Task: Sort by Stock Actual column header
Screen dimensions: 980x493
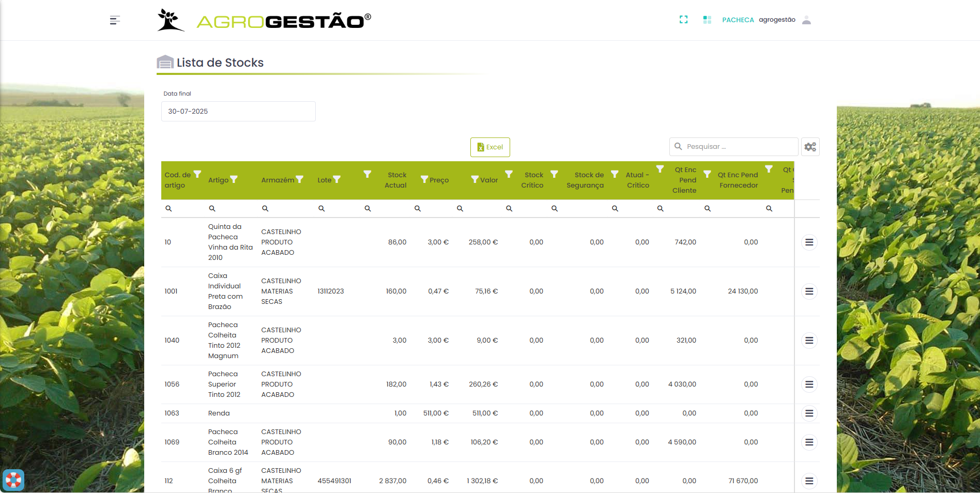Action: click(x=396, y=180)
